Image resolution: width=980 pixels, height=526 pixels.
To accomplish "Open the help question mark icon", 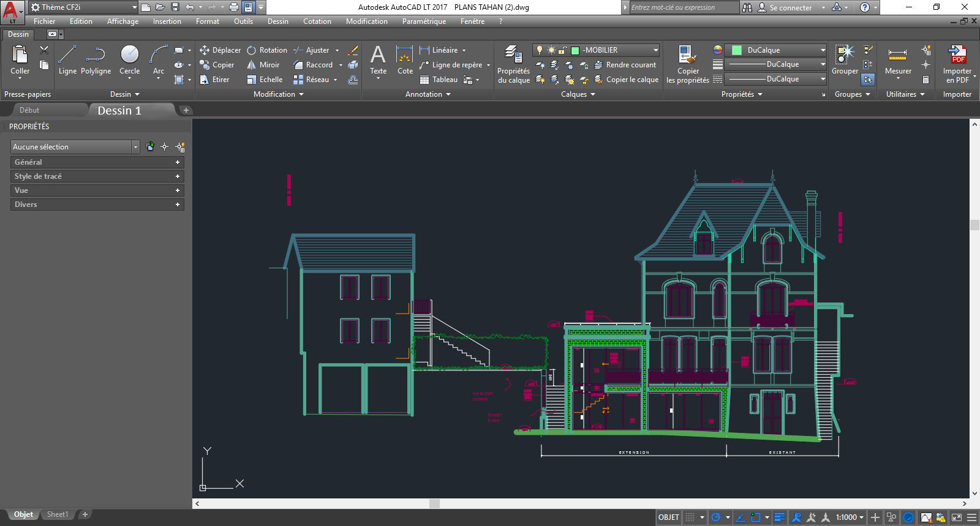I will 864,7.
